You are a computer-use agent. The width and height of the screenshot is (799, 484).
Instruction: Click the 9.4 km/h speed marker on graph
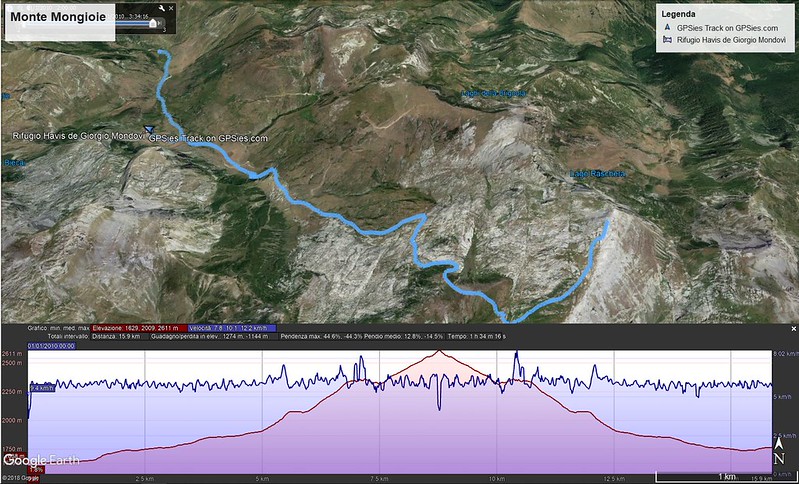(42, 388)
